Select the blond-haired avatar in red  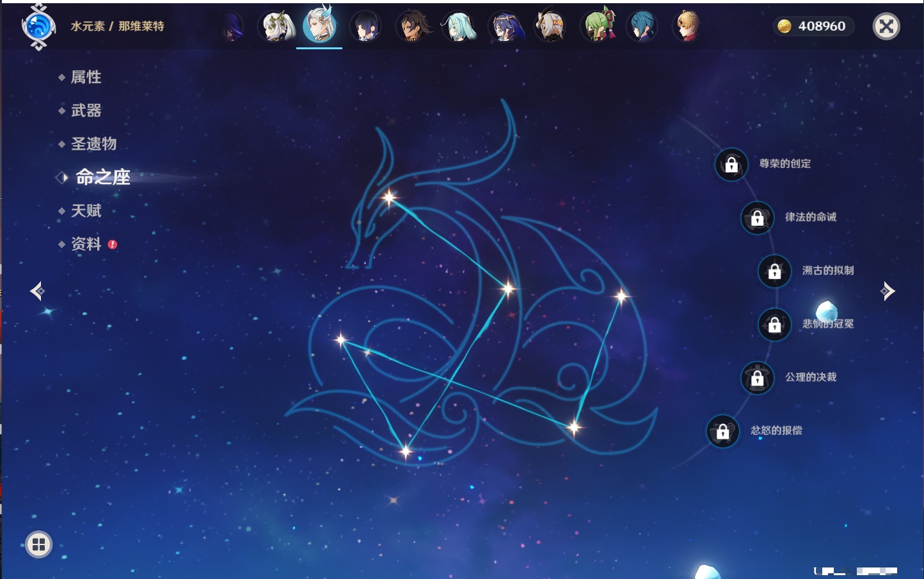pos(688,26)
